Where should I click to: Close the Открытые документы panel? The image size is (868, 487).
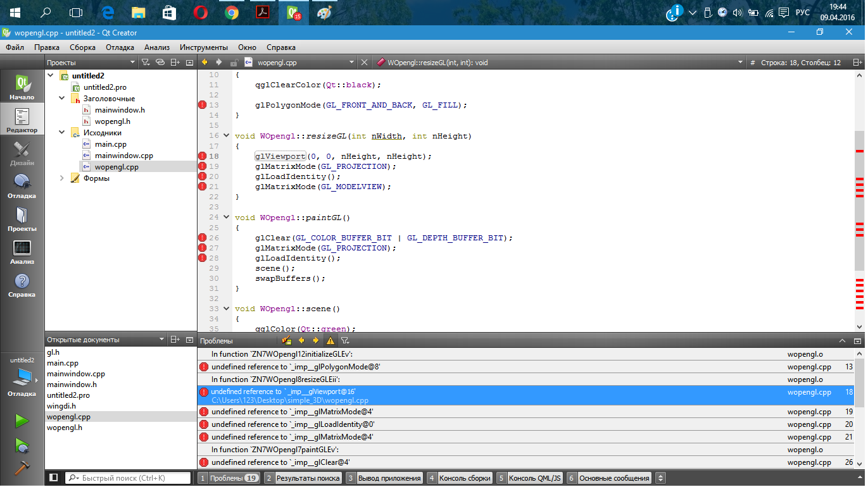(x=189, y=340)
